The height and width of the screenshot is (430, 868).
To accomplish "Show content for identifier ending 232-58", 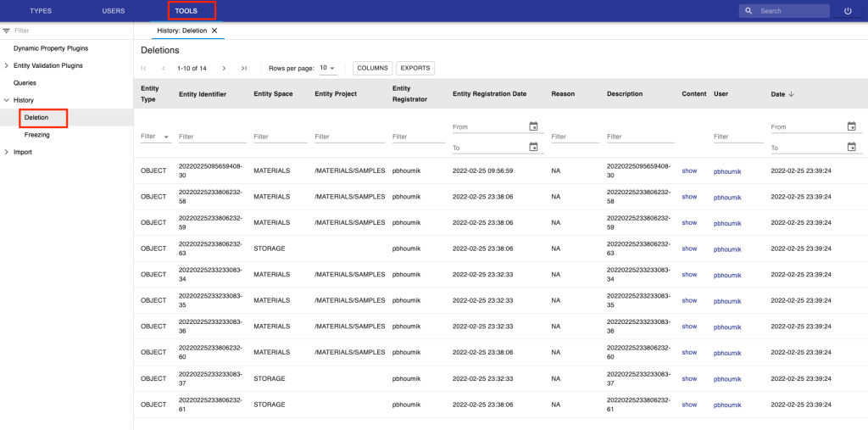I will click(689, 197).
